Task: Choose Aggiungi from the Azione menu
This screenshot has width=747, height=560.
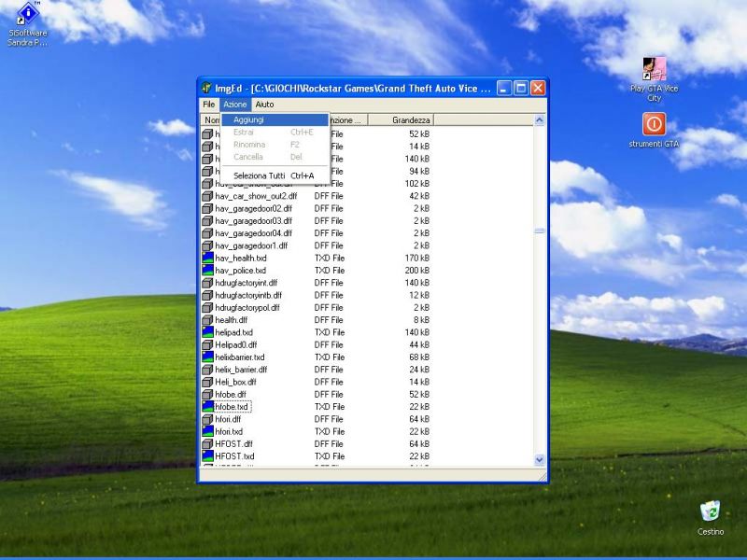Action: coord(248,119)
